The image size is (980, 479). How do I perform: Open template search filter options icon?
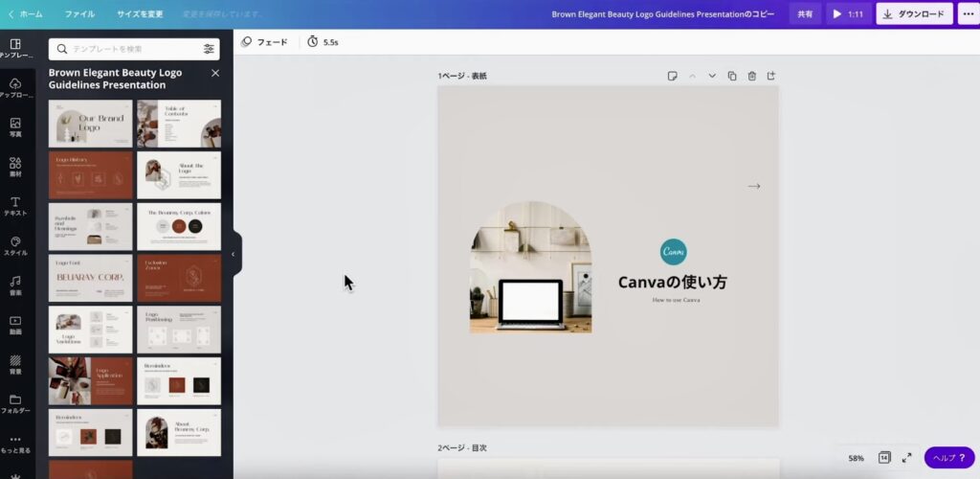(209, 49)
